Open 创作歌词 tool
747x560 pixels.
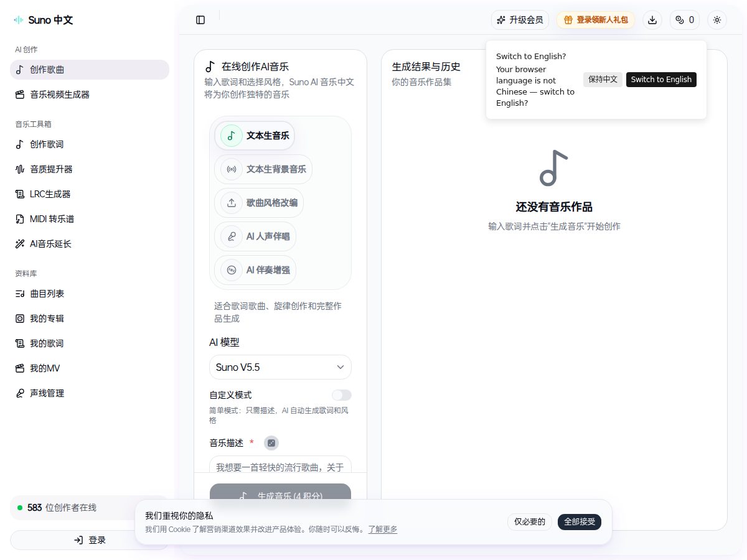(x=90, y=144)
